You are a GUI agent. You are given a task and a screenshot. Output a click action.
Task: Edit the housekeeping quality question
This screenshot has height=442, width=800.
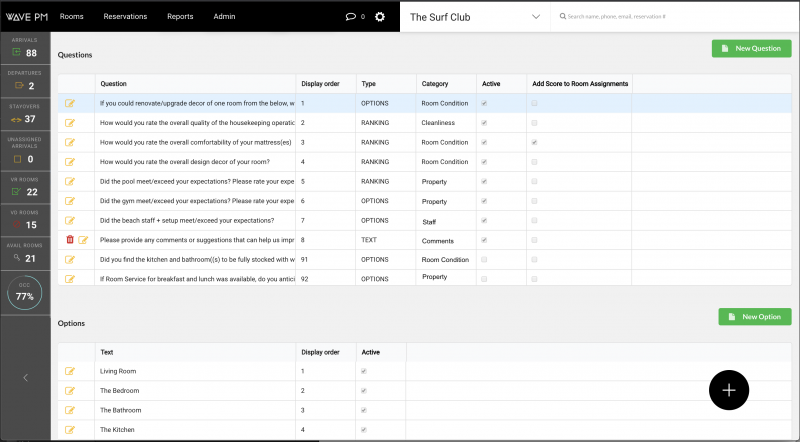coord(70,123)
